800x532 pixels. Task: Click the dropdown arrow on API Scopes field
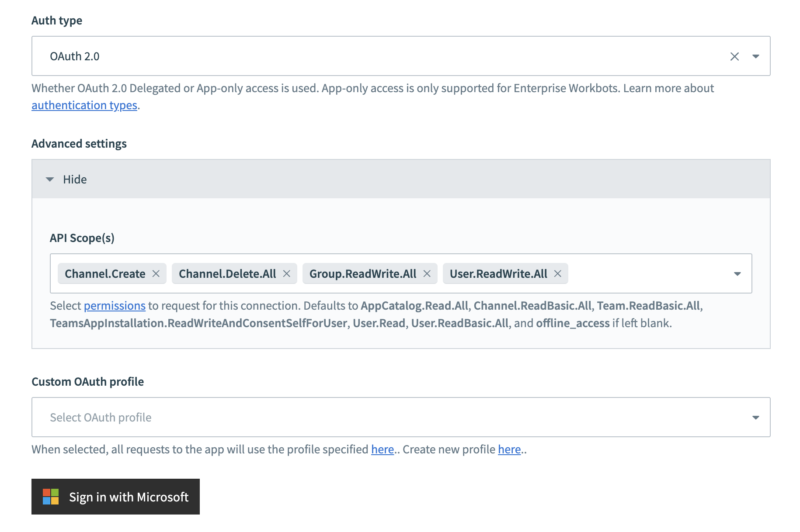coord(737,274)
